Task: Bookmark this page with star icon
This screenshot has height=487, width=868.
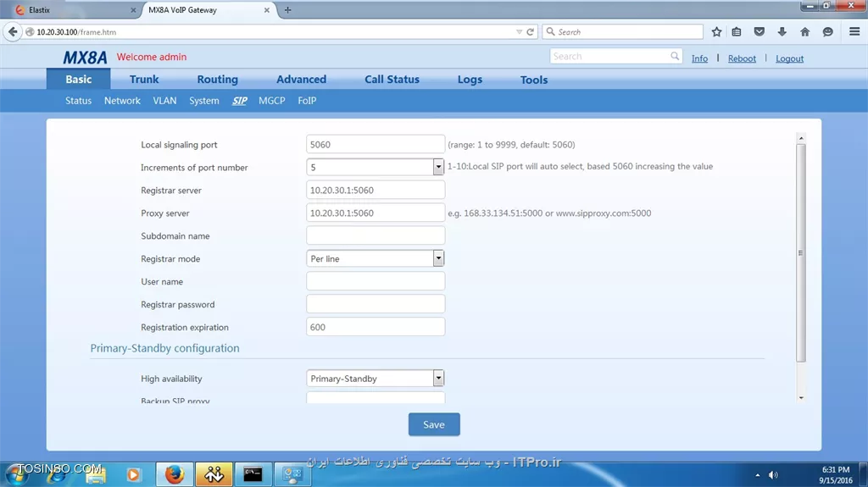Action: click(x=716, y=31)
